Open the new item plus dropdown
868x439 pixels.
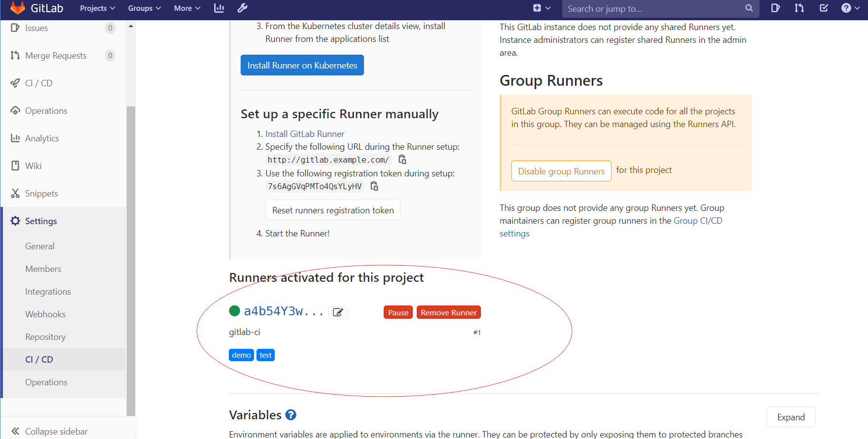click(542, 8)
